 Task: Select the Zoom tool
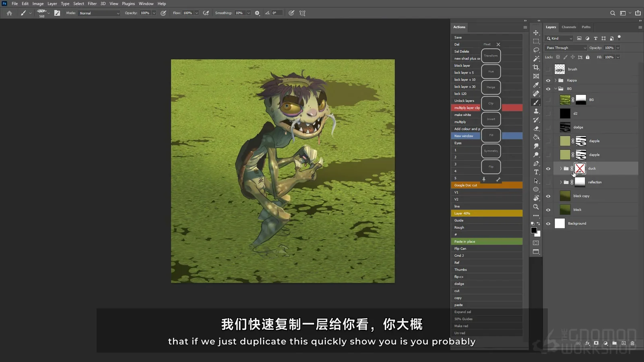[536, 207]
